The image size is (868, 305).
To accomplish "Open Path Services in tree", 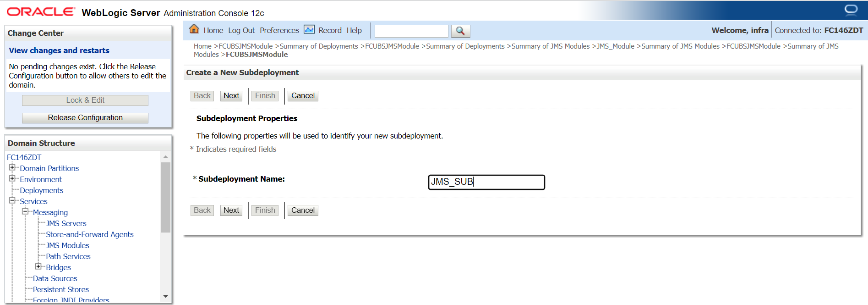I will click(68, 256).
